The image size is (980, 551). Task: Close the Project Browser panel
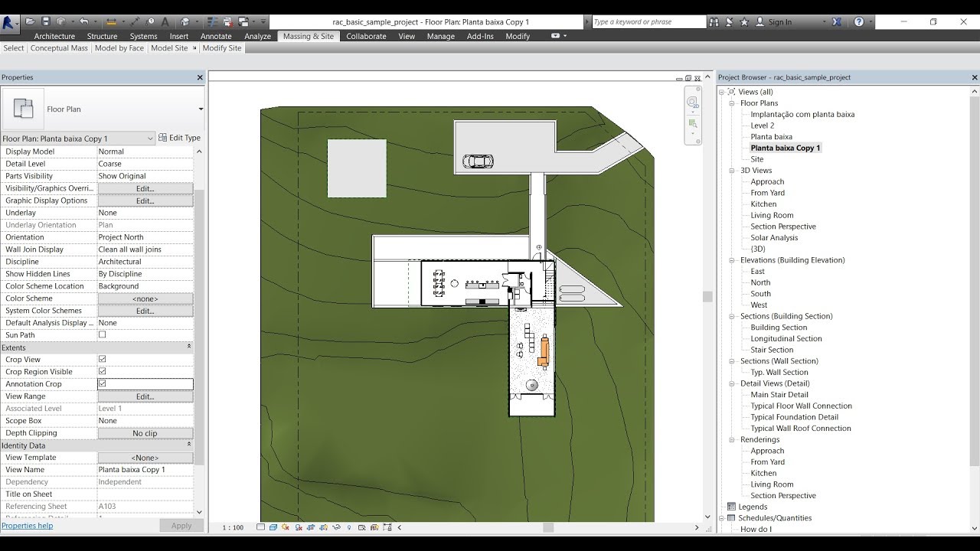975,77
